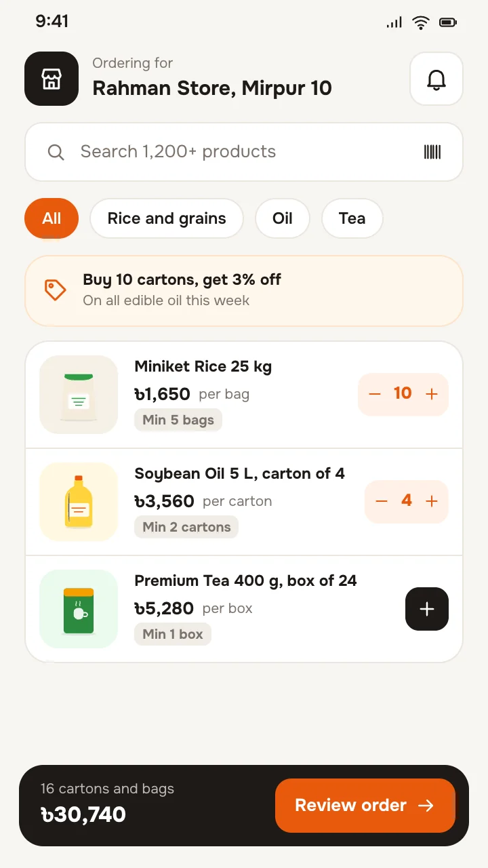The image size is (488, 868).
Task: Add Premium Tea with the plus button
Action: click(x=427, y=609)
